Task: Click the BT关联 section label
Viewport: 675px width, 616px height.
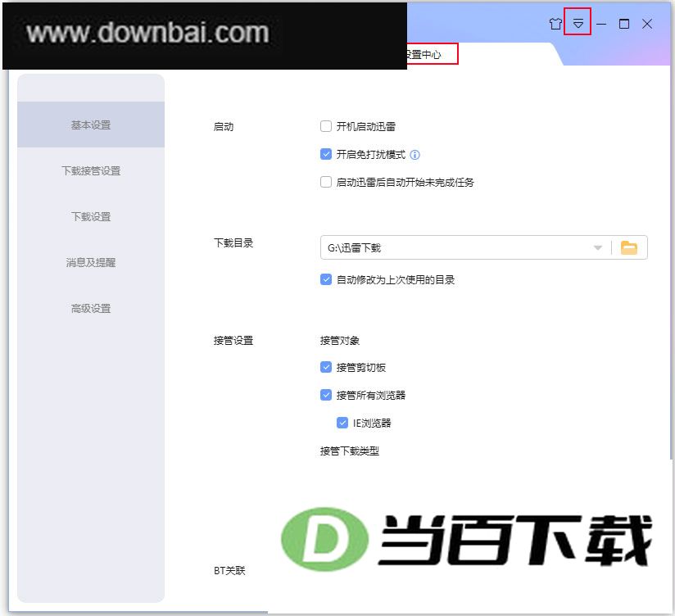Action: 229,571
